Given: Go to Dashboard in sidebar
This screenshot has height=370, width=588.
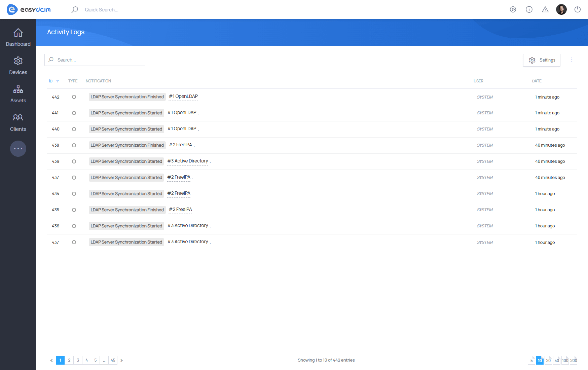Looking at the screenshot, I should (18, 38).
